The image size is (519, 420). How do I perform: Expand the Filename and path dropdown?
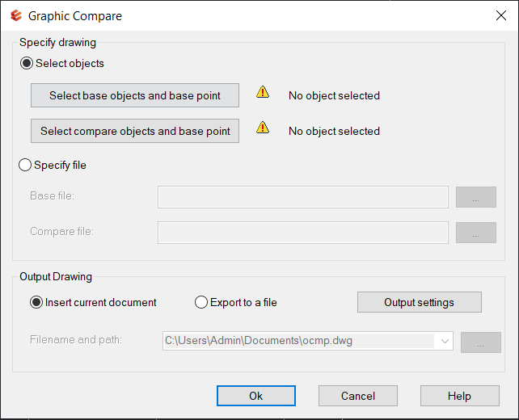445,342
